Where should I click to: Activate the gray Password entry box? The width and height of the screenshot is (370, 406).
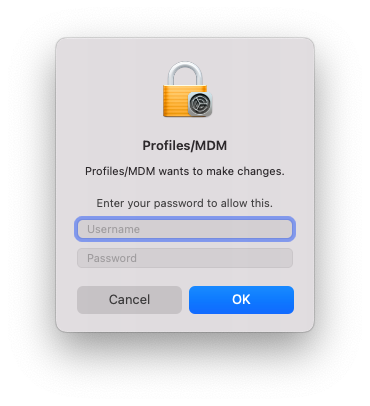(x=185, y=258)
